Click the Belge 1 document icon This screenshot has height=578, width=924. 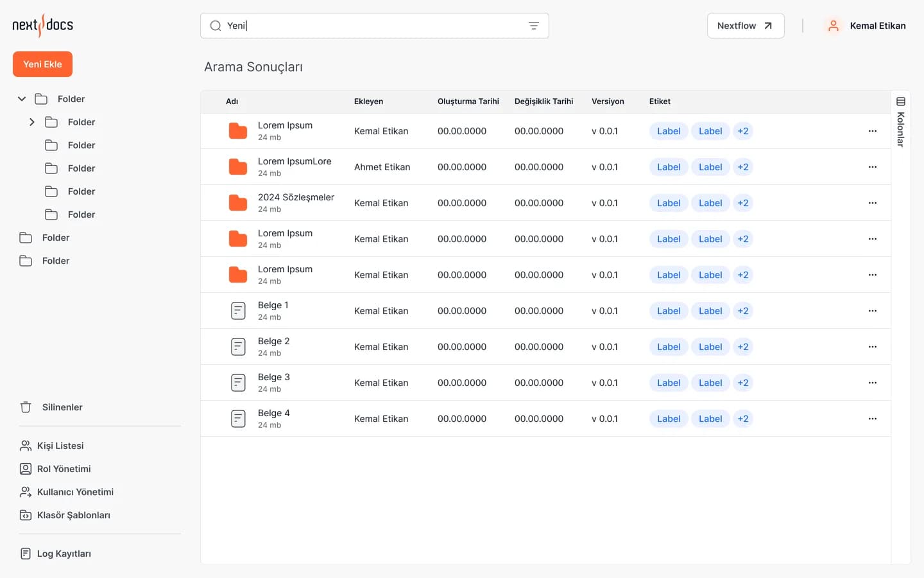coord(238,311)
